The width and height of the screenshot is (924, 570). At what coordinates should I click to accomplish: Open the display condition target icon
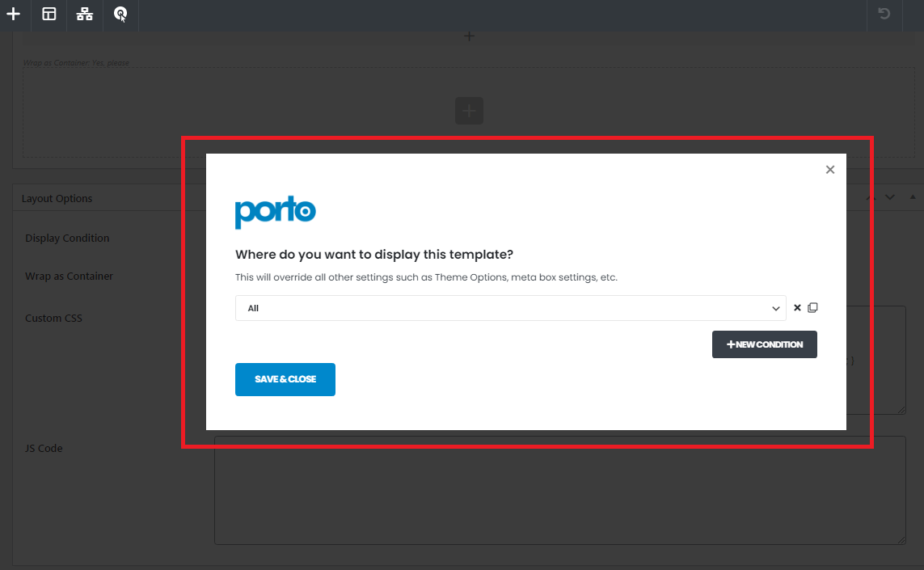tap(120, 14)
